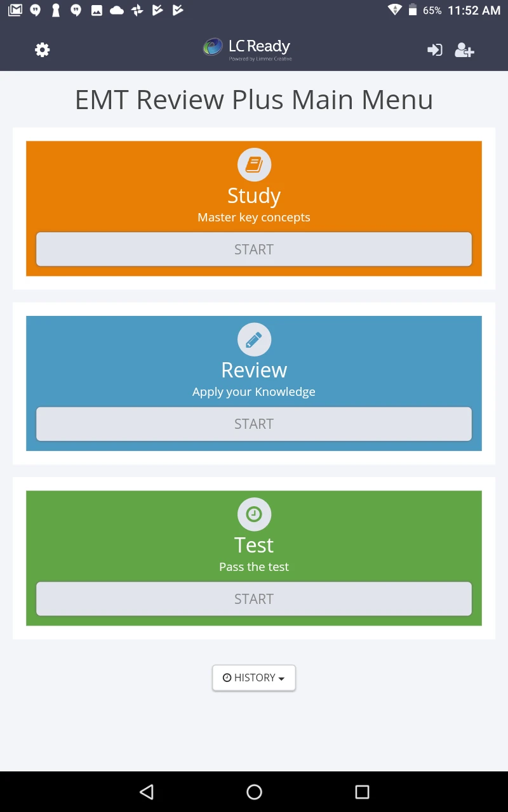Screen dimensions: 508x812
Task: Tap the LC Ready logo
Action: (247, 48)
